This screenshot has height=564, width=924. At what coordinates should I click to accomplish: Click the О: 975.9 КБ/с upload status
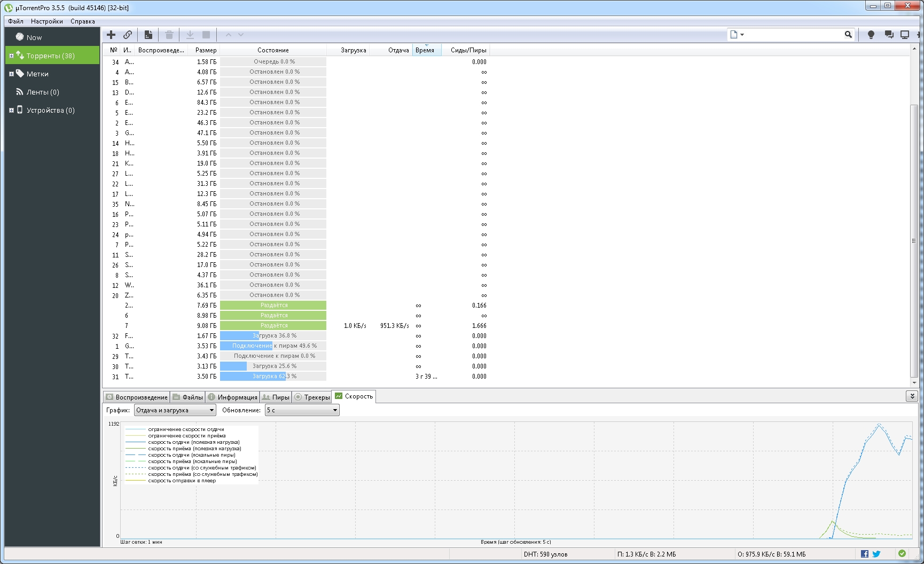(771, 554)
